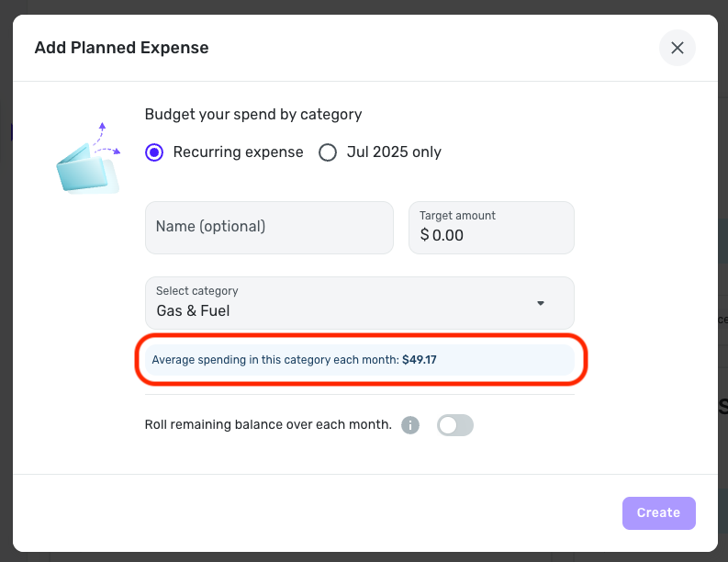
Task: Click the $49.17 average amount
Action: pyautogui.click(x=420, y=360)
